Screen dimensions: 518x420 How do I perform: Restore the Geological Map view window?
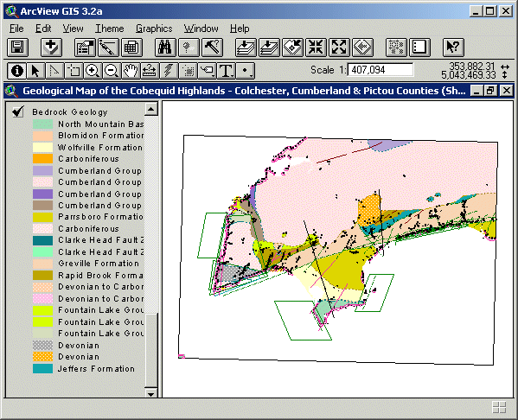(490, 91)
